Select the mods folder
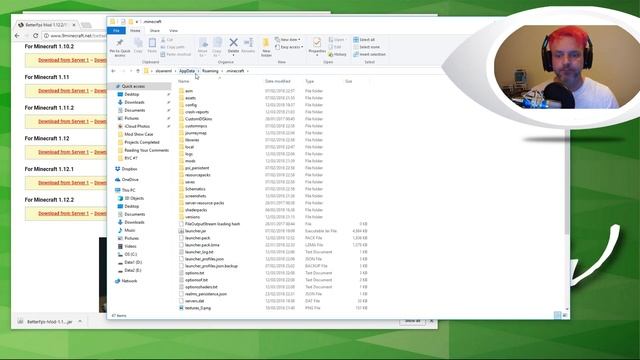The width and height of the screenshot is (640, 360). pos(187,161)
